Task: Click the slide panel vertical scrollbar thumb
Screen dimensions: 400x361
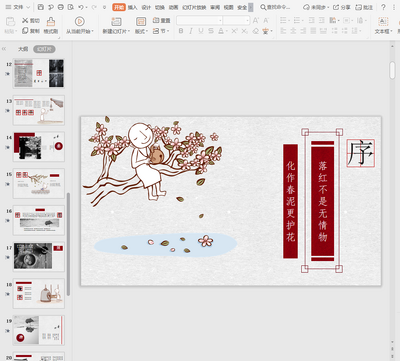Action: pyautogui.click(x=68, y=244)
